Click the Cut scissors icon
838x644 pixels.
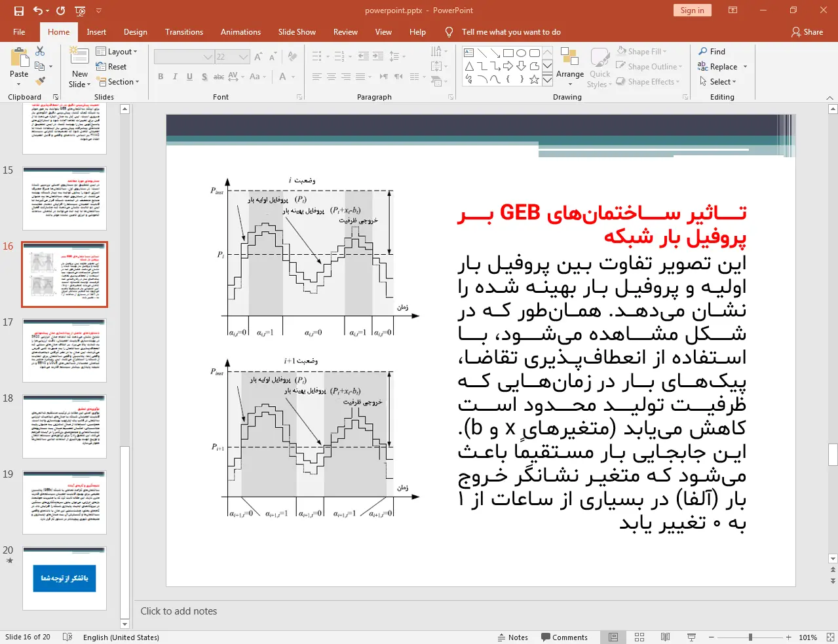(40, 51)
